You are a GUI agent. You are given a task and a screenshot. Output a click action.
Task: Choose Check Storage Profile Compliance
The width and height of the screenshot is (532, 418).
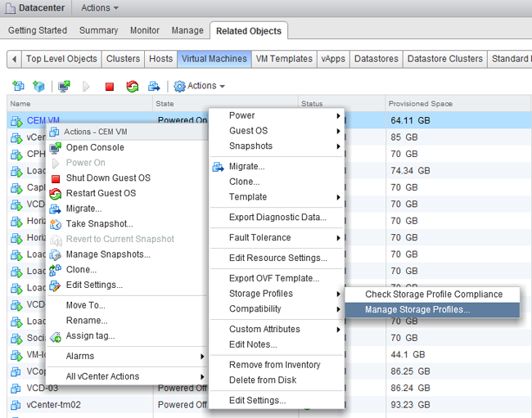pyautogui.click(x=434, y=294)
